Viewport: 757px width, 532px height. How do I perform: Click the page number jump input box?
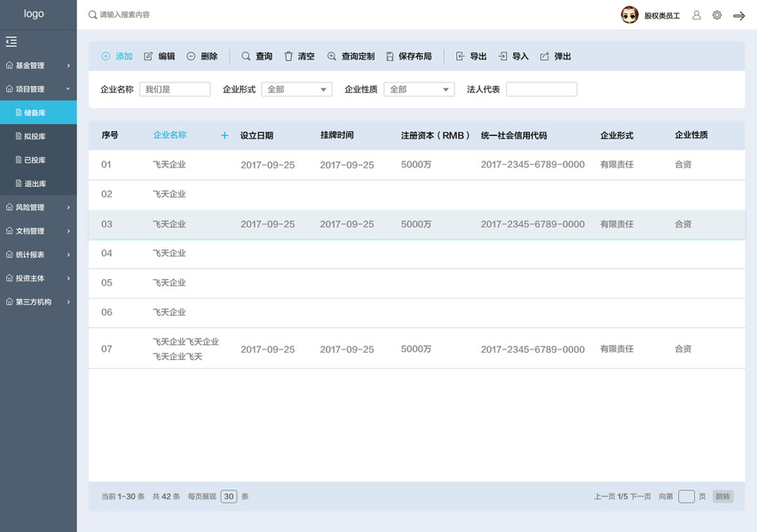tap(686, 497)
